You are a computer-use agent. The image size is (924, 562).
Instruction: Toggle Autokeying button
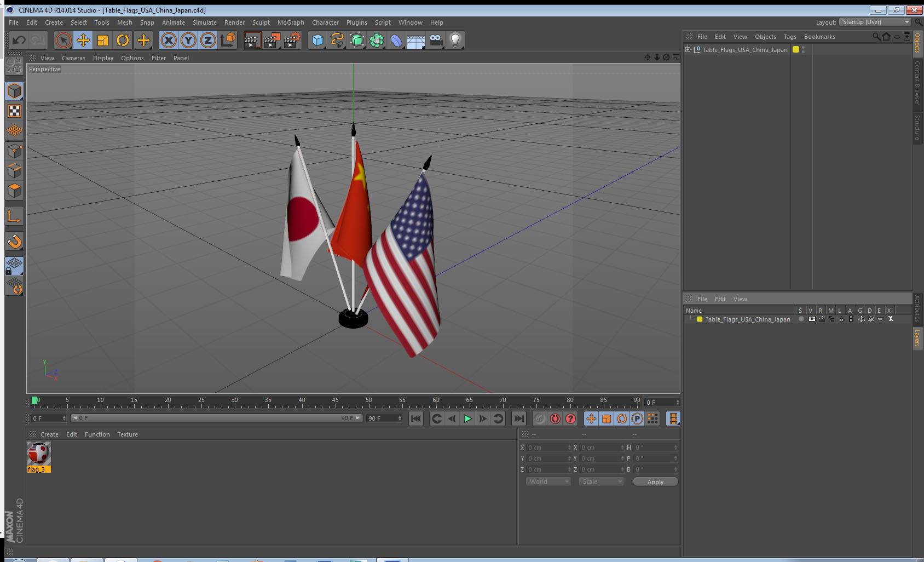pos(555,418)
